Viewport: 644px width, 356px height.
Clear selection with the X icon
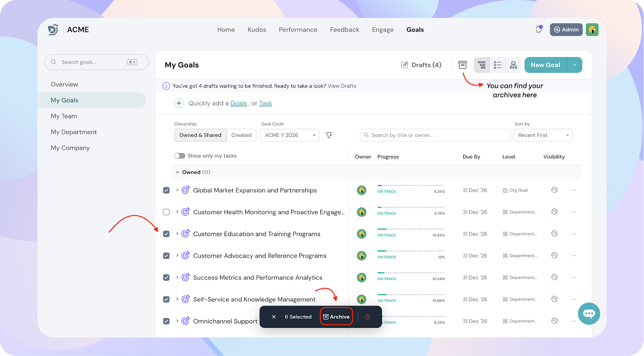(274, 317)
